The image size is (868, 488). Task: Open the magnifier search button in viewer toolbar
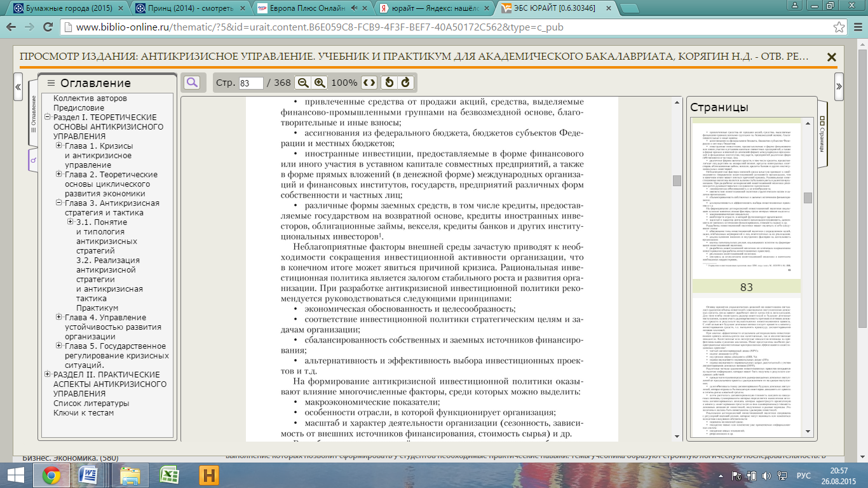pos(192,83)
